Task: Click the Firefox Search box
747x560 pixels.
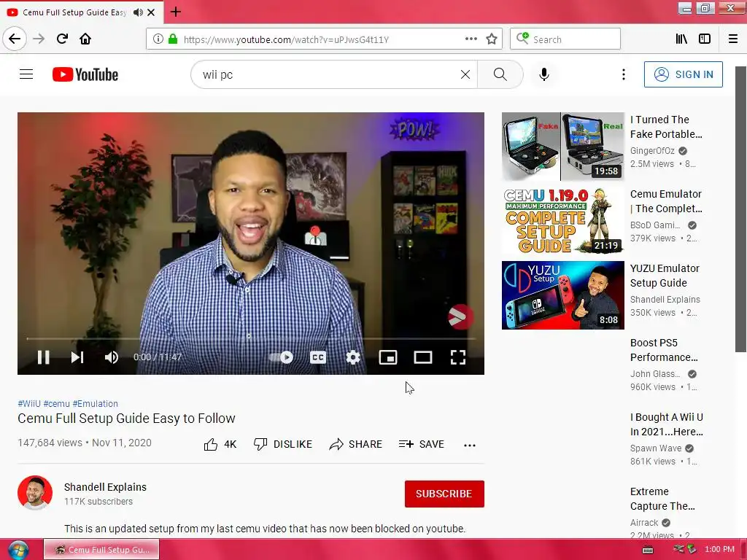Action: (565, 39)
